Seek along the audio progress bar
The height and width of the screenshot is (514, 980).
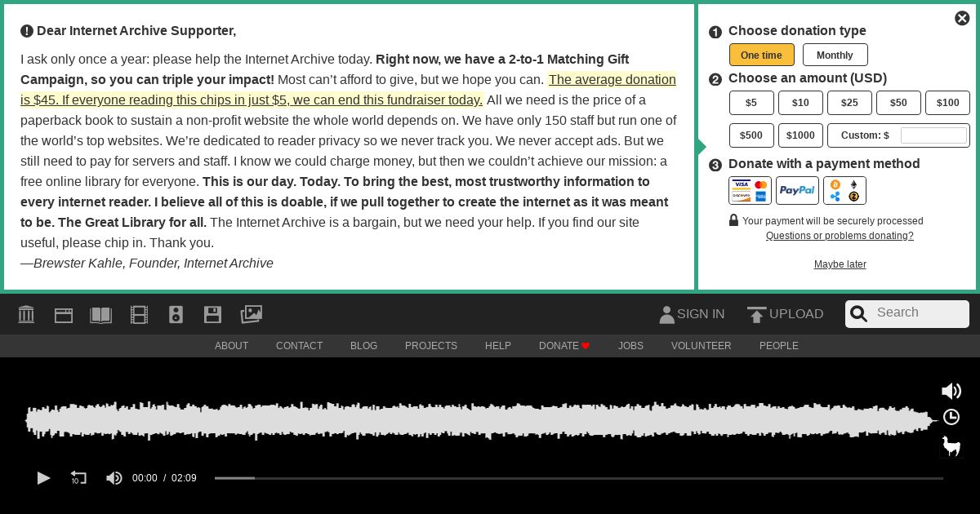tap(578, 478)
